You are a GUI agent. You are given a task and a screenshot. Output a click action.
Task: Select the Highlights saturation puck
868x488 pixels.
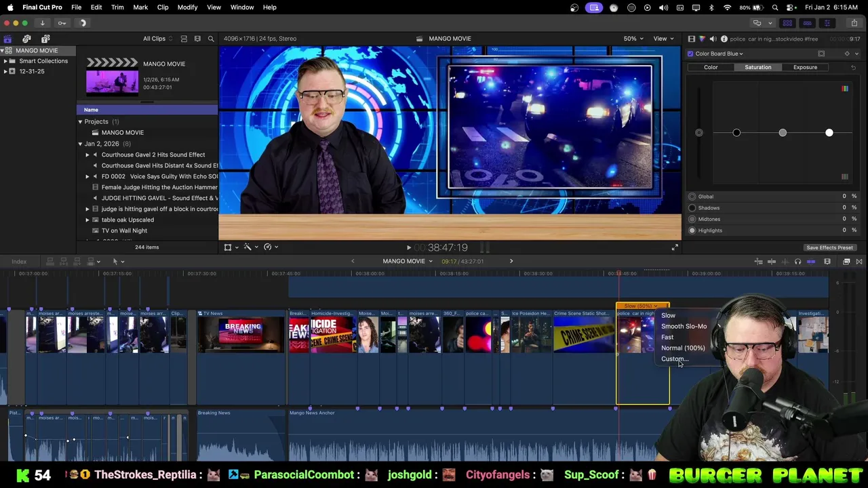(829, 133)
